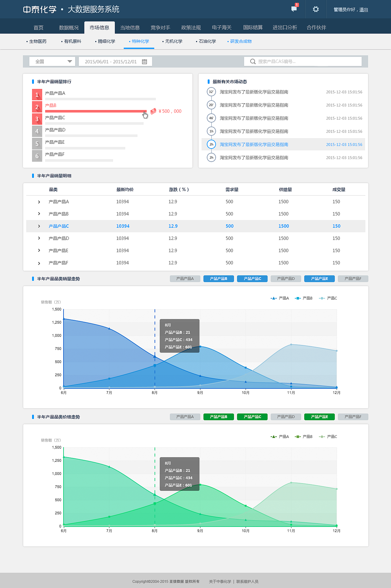This screenshot has width=391, height=588.
Task: Switch to the 数据概况 tab
Action: click(69, 28)
